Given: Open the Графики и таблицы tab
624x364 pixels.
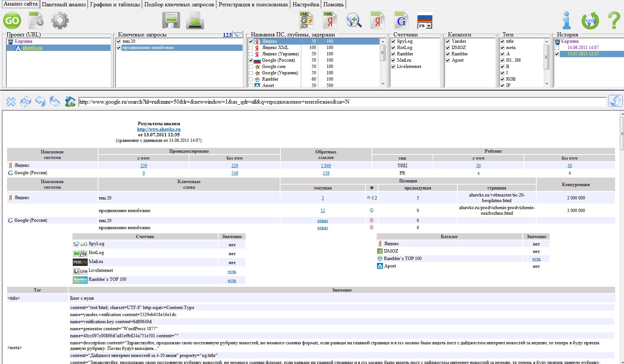Looking at the screenshot, I should (115, 4).
